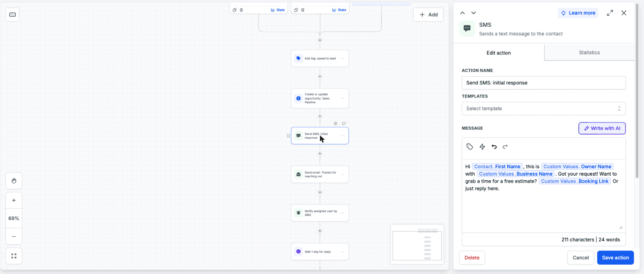The image size is (644, 274).
Task: Click the pause icon above Send SMS node
Action: point(336,123)
